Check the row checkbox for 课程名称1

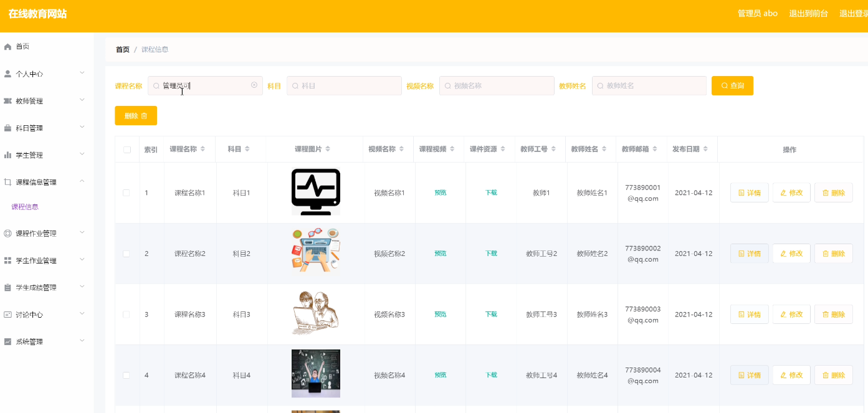pyautogui.click(x=126, y=193)
